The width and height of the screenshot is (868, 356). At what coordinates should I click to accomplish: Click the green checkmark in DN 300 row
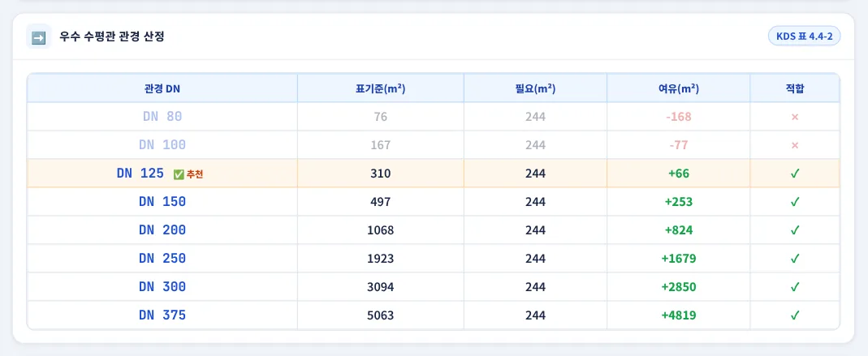pyautogui.click(x=795, y=287)
